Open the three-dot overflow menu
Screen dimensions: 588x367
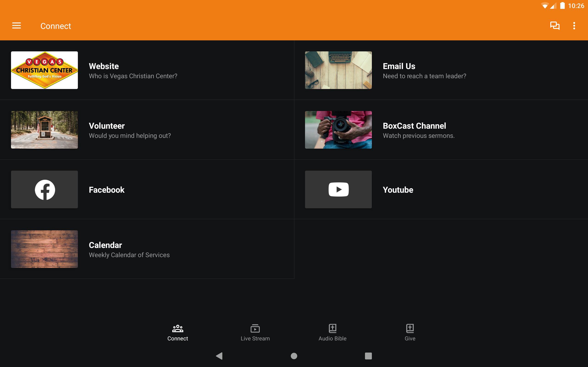tap(574, 26)
